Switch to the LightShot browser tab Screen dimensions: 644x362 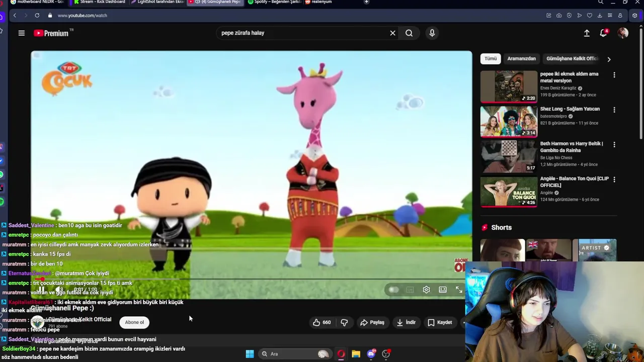coord(157,2)
